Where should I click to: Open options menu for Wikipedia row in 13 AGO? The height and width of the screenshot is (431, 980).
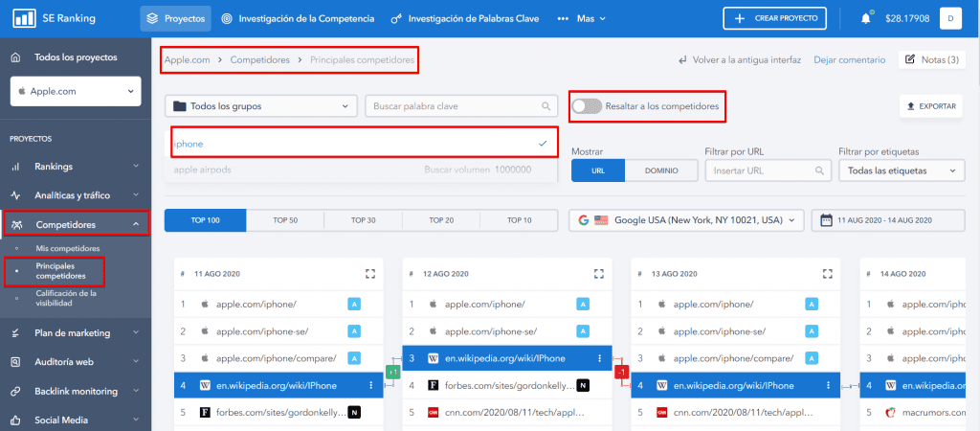(829, 385)
